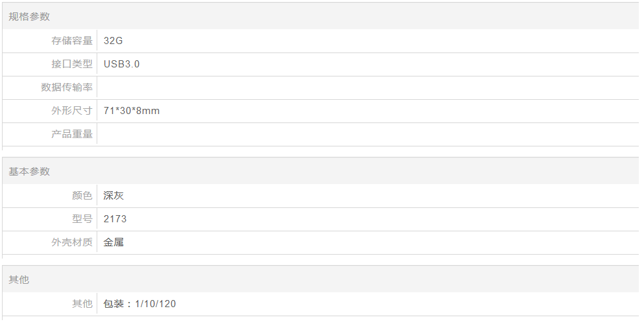The image size is (644, 324).
Task: Click the USB3.0 interface value
Action: [x=122, y=64]
